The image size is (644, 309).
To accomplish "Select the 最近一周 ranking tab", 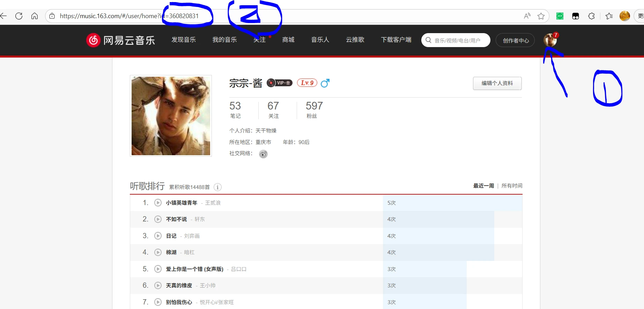I will click(483, 186).
